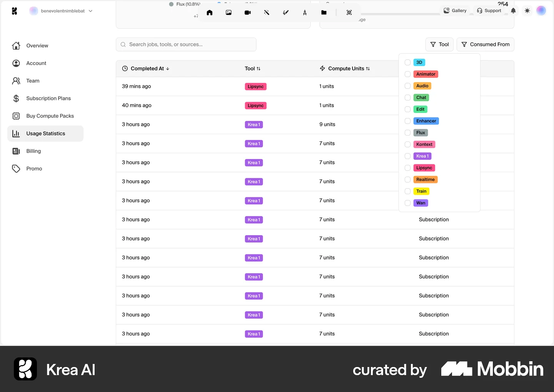554x392 pixels.
Task: Open the compass Edit tool
Action: coord(305,13)
